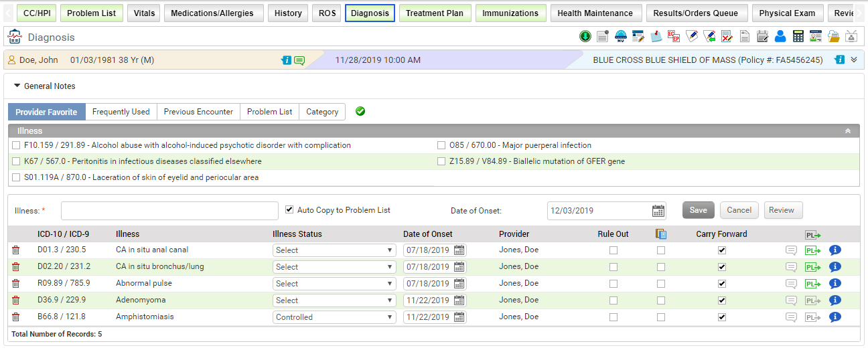The image size is (868, 350).
Task: Open the calculator icon in the toolbar
Action: coord(798,37)
